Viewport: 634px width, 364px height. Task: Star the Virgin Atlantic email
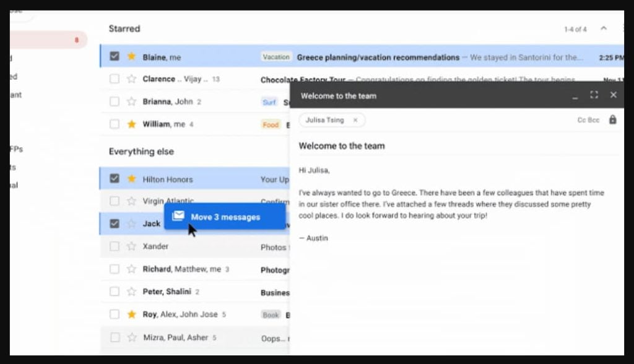131,201
